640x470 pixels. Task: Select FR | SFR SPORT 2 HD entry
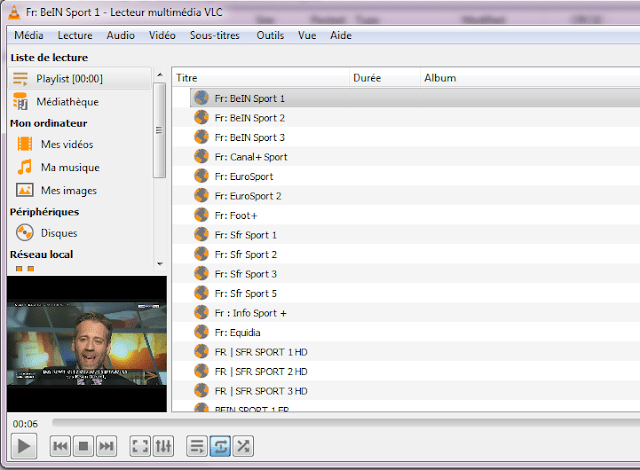click(x=406, y=372)
